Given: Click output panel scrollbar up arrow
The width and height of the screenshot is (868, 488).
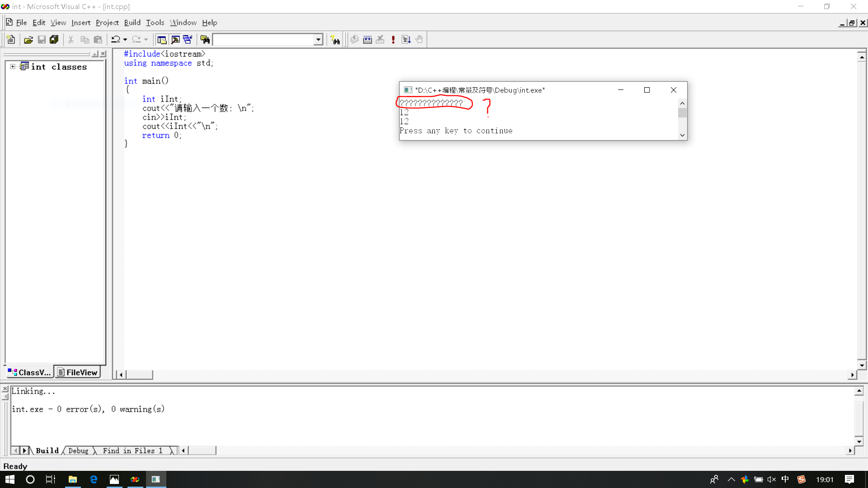Looking at the screenshot, I should 859,391.
